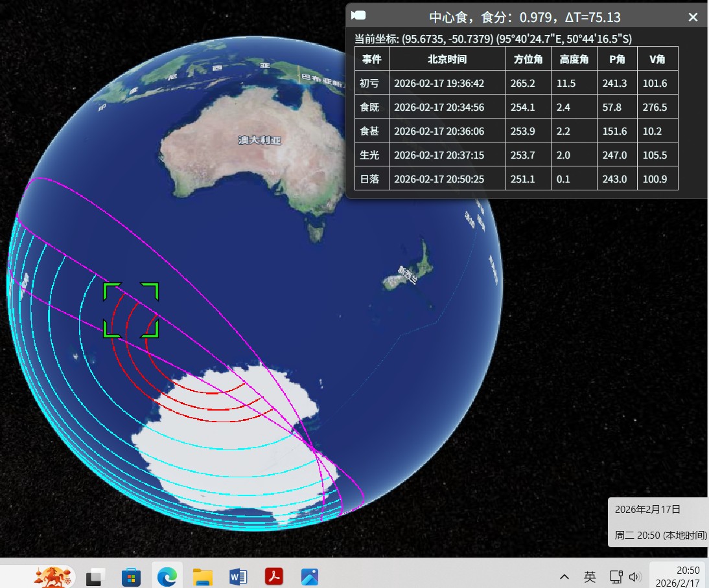Screen dimensions: 709x588
Task: Open Task View from the taskbar
Action: click(97, 576)
